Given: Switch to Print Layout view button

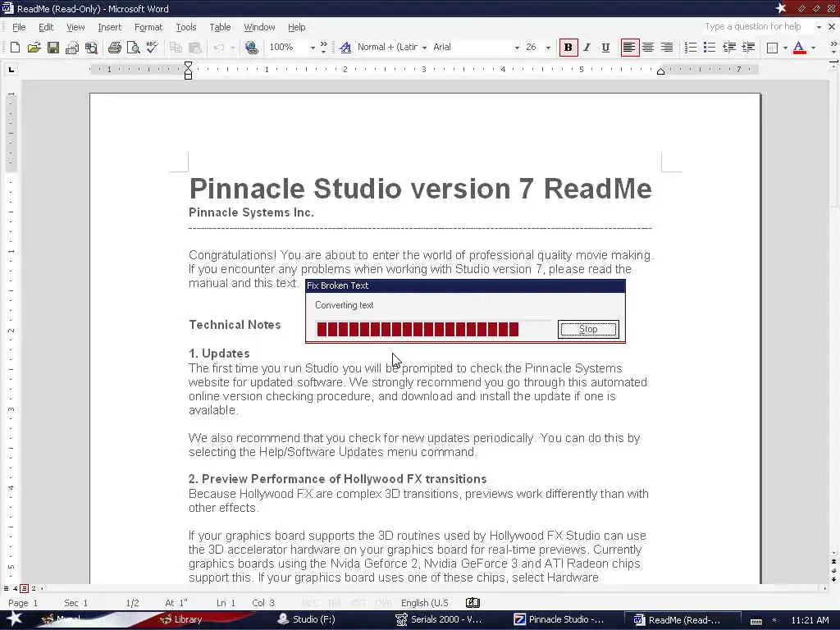Looking at the screenshot, I should point(24,588).
